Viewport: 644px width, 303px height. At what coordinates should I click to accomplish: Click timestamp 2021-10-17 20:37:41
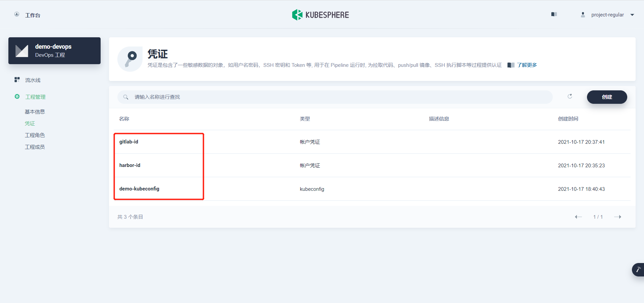click(x=581, y=142)
